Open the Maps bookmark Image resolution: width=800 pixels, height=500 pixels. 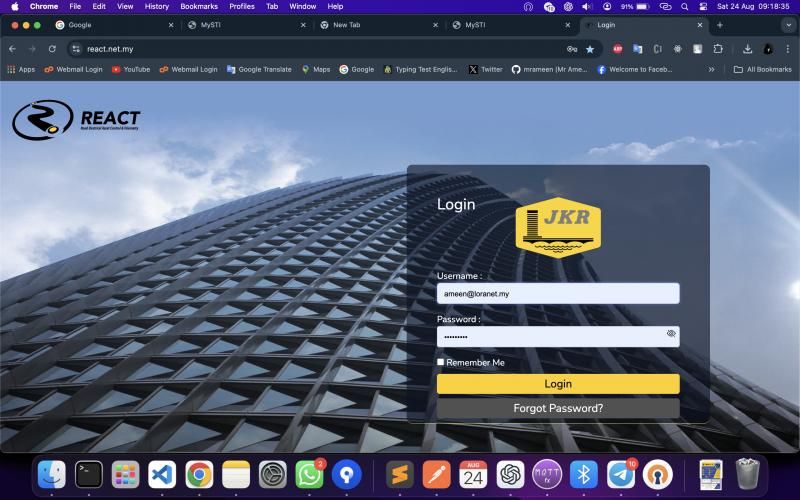pos(316,69)
